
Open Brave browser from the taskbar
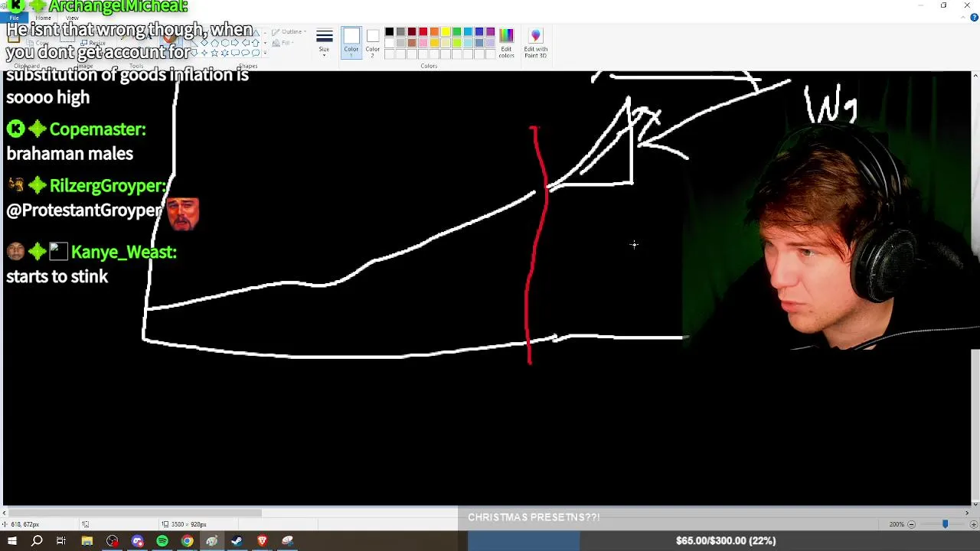[x=262, y=541]
